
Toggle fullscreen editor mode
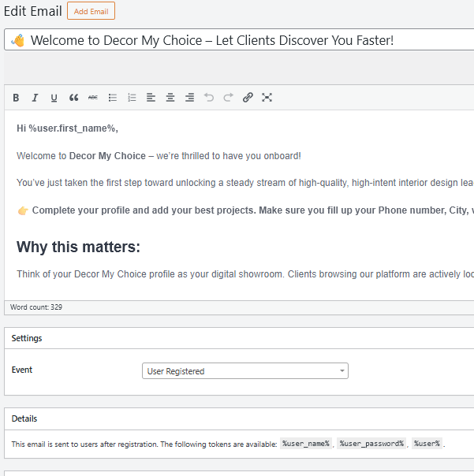coord(267,98)
